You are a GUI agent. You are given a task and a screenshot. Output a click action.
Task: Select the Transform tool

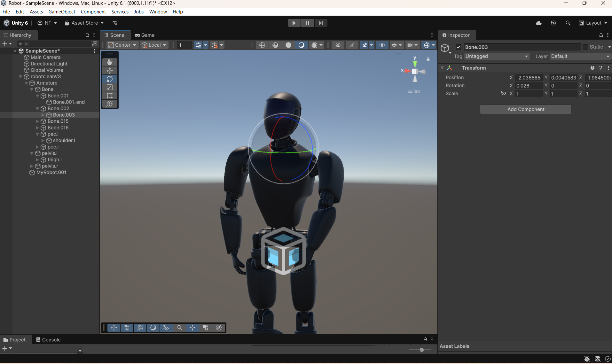110,104
